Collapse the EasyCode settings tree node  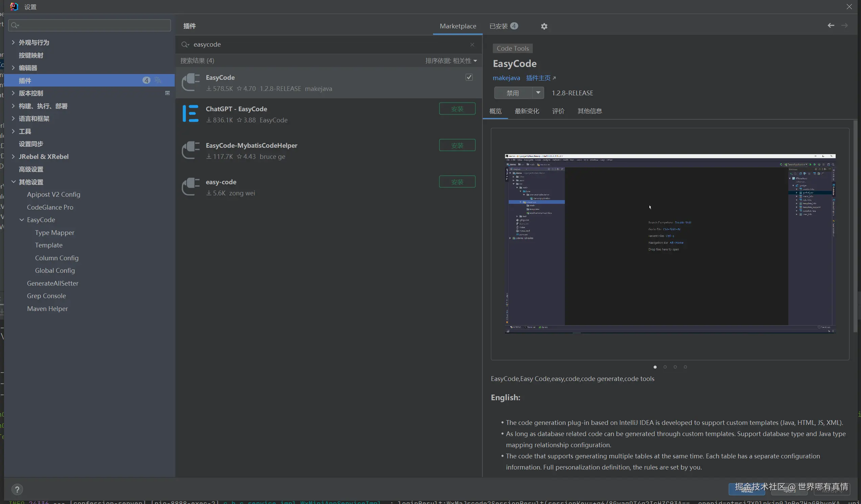point(22,220)
